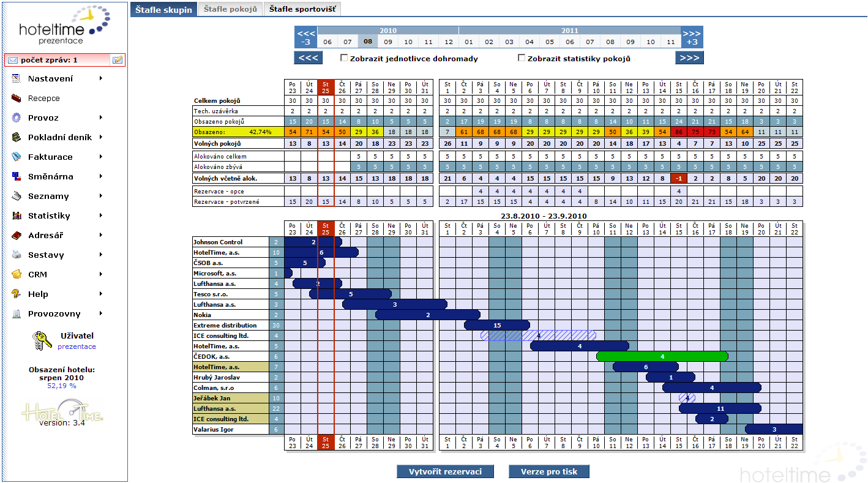Select month 09 of 2010
The width and height of the screenshot is (868, 483).
tap(388, 42)
